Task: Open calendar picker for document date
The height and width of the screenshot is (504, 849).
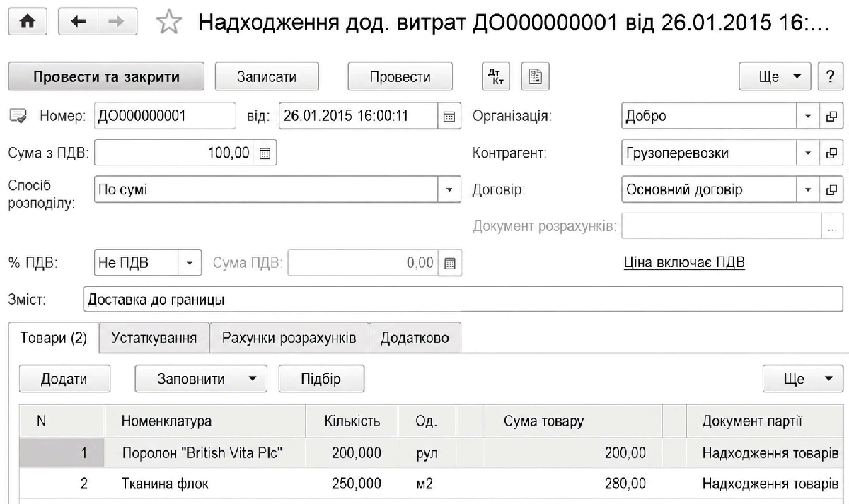Action: (449, 117)
